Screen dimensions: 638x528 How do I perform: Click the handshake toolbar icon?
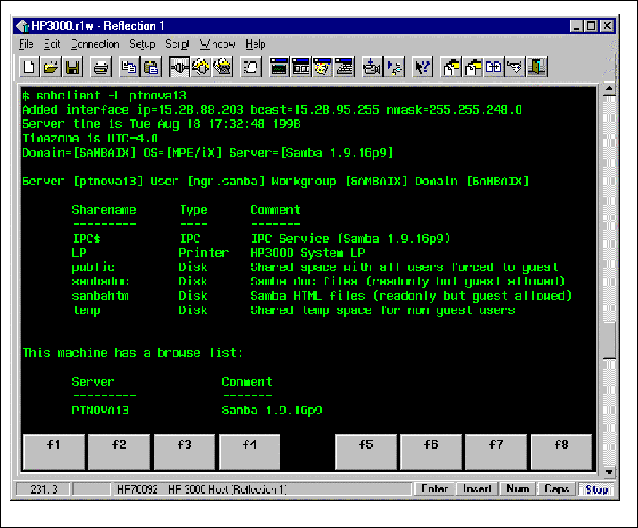(515, 67)
